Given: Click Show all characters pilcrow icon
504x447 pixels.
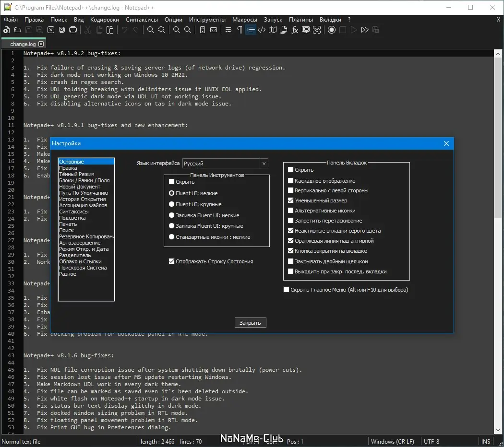Looking at the screenshot, I should point(240,30).
